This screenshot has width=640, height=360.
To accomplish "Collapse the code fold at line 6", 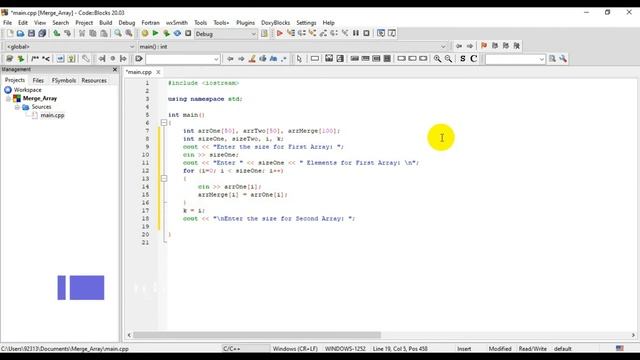I will pyautogui.click(x=164, y=122).
